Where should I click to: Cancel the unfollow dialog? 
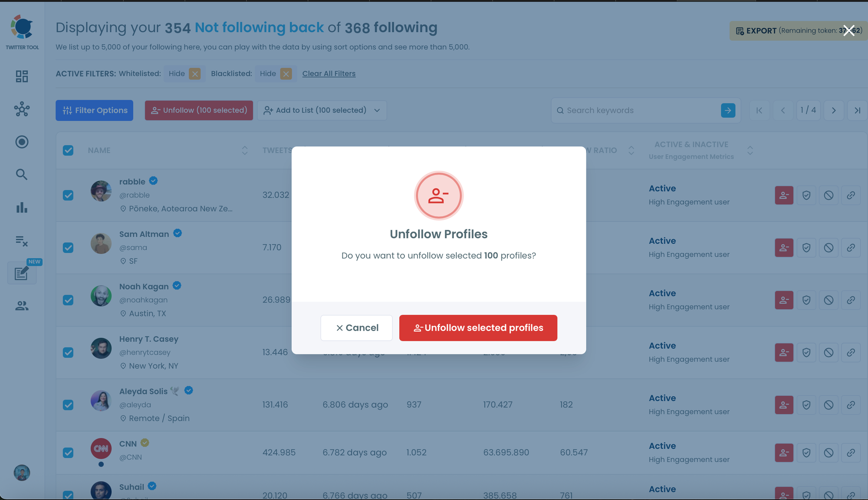tap(356, 328)
